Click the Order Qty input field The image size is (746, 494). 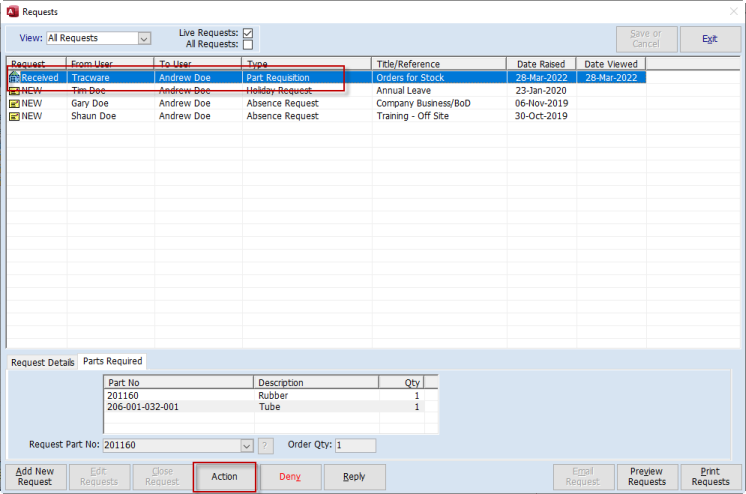pos(355,446)
